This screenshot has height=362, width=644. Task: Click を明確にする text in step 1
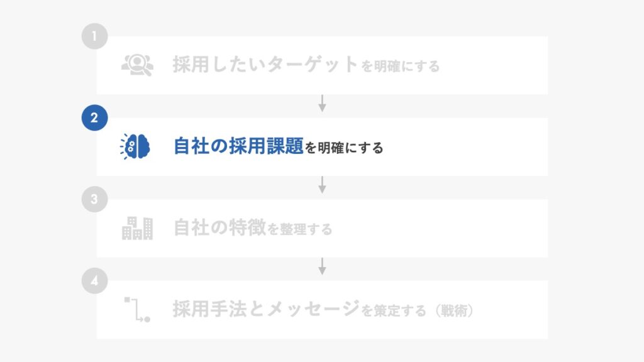[400, 66]
